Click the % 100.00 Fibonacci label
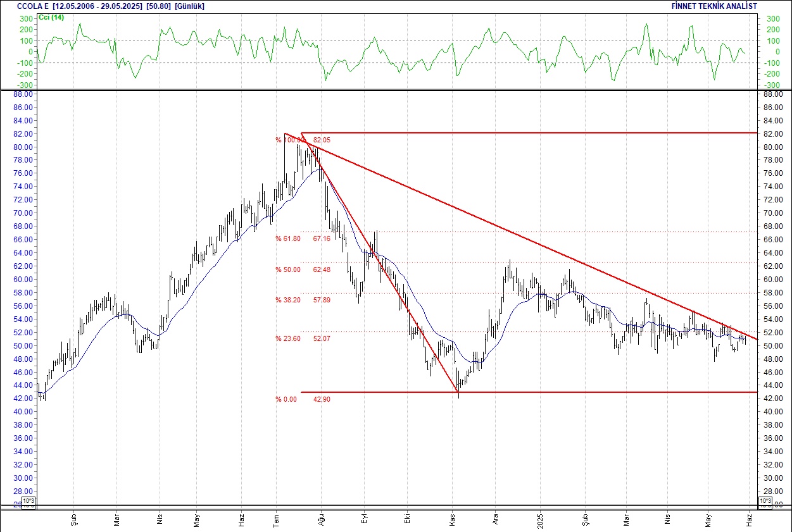 click(290, 140)
